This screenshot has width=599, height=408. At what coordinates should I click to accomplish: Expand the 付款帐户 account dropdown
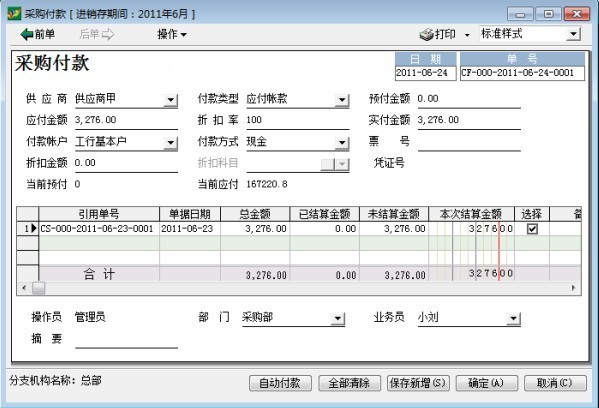coord(170,143)
